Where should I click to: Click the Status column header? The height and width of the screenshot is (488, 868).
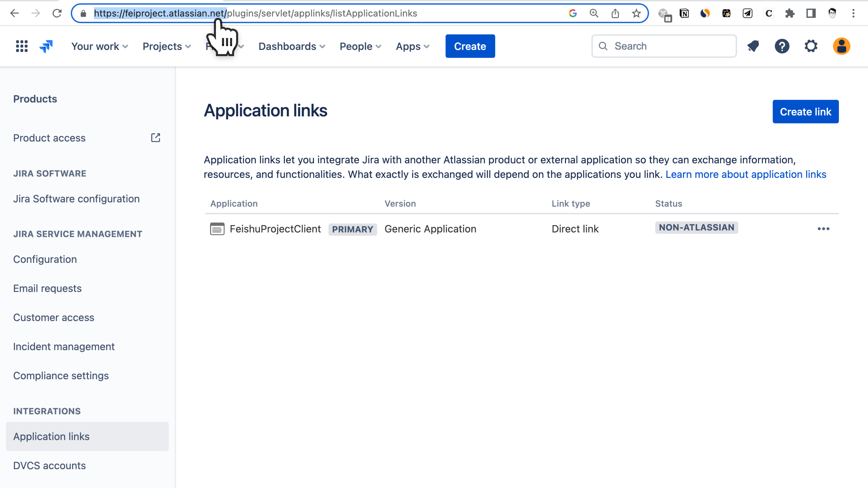click(669, 203)
